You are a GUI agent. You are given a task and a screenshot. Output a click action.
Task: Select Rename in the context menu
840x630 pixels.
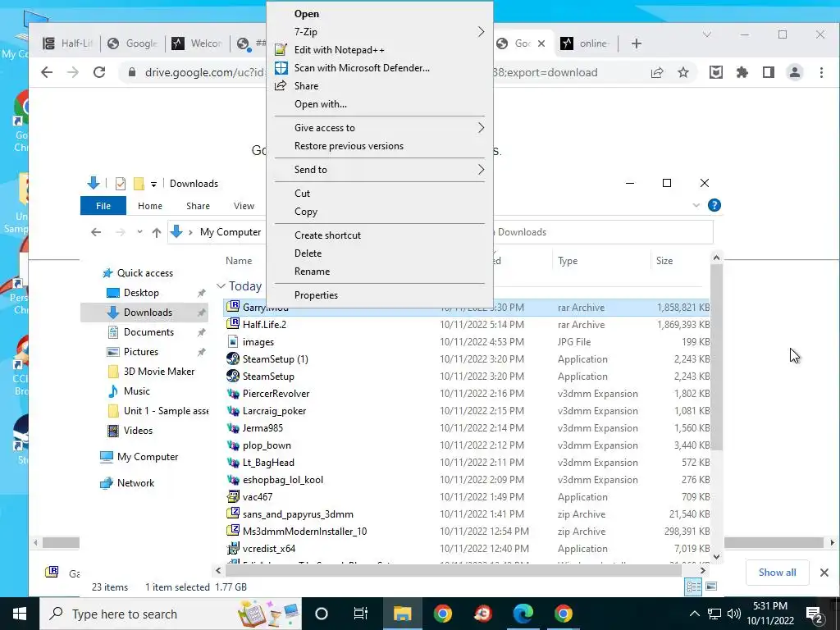pyautogui.click(x=312, y=271)
